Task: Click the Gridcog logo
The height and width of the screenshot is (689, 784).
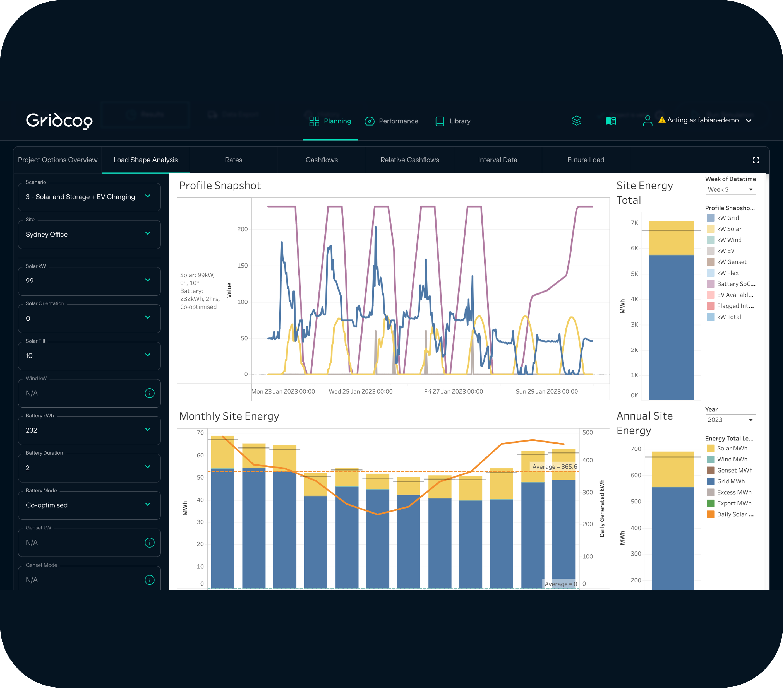Action: (x=59, y=121)
